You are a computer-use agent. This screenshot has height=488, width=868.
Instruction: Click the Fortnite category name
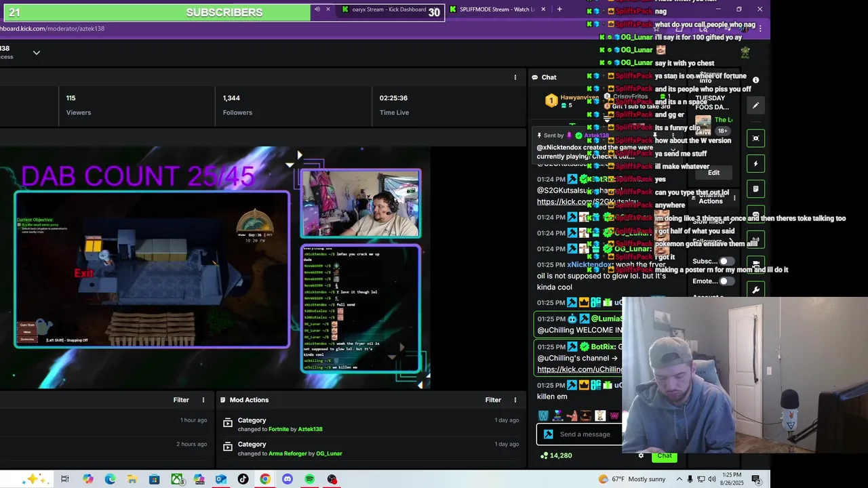[x=278, y=429]
